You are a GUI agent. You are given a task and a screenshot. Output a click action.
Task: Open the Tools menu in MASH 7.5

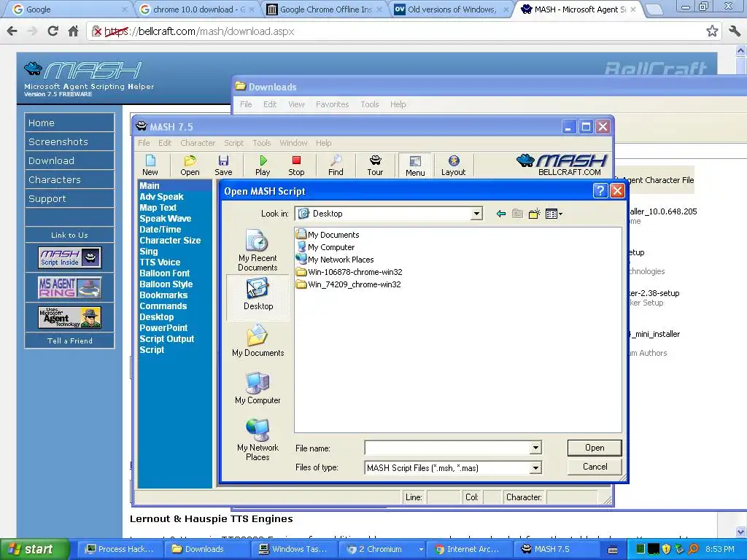(x=262, y=143)
